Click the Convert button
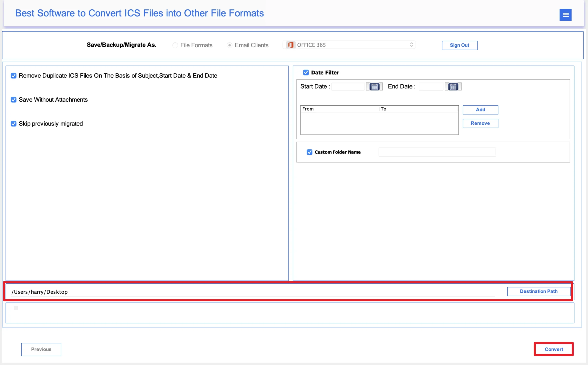This screenshot has height=365, width=588. 554,349
